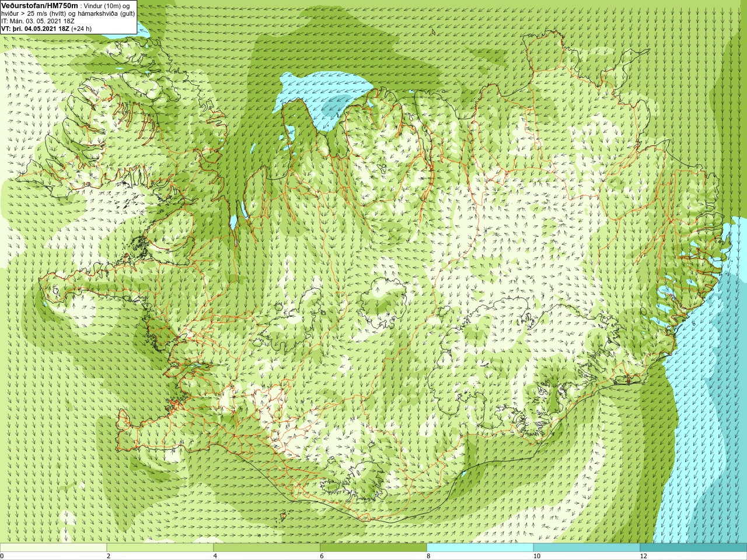Image resolution: width=747 pixels, height=560 pixels.
Task: Click the light green 2–4 m/s legend swatch
Action: 160,548
